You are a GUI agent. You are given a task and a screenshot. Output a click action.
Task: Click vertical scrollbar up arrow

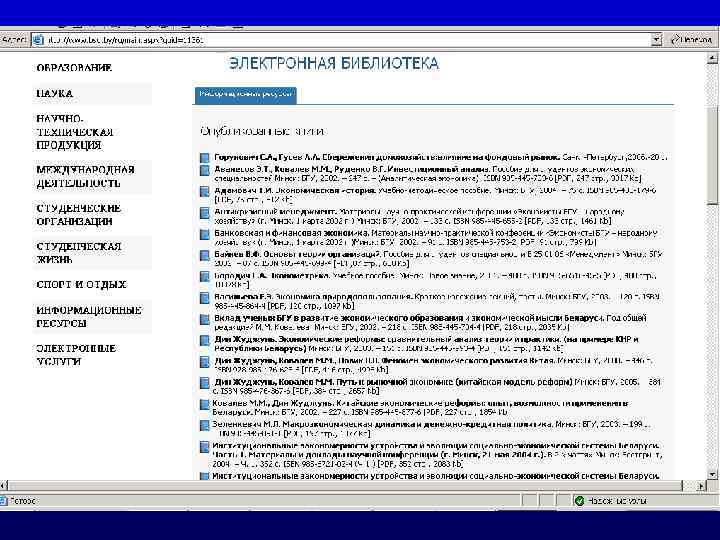point(712,58)
